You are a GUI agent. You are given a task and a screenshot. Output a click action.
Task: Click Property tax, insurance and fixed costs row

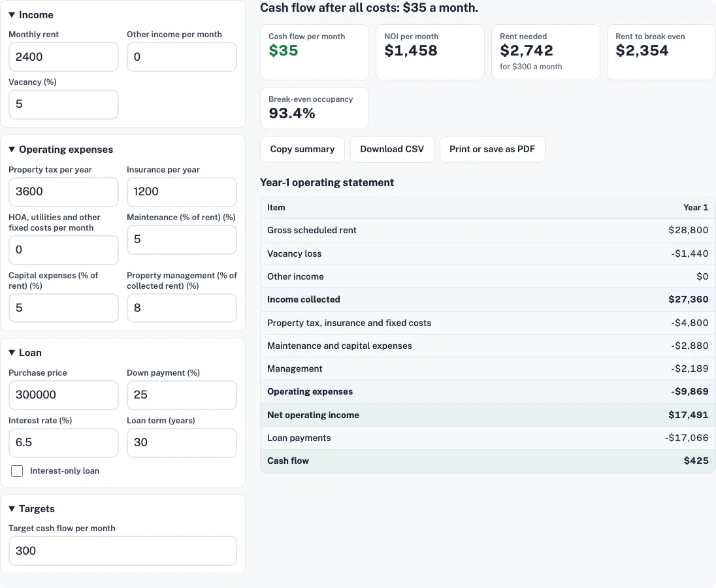tap(488, 323)
